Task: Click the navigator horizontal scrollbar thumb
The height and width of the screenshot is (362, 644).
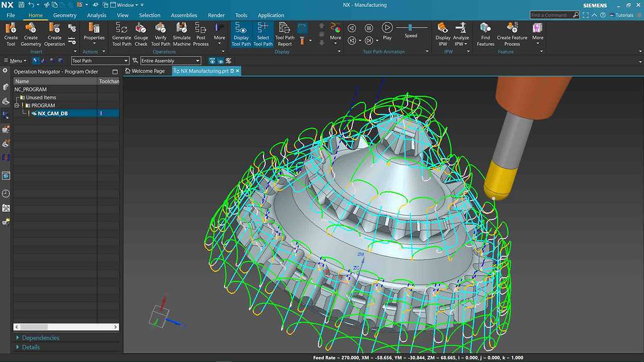Action: point(34,327)
